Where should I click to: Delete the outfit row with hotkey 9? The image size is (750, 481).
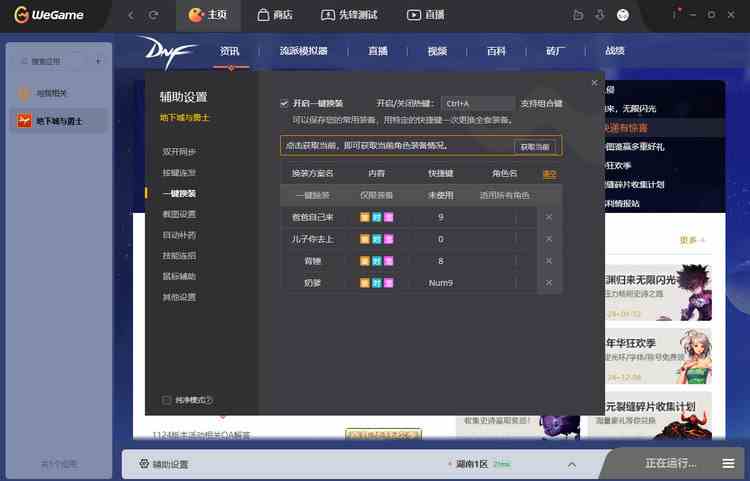click(549, 217)
